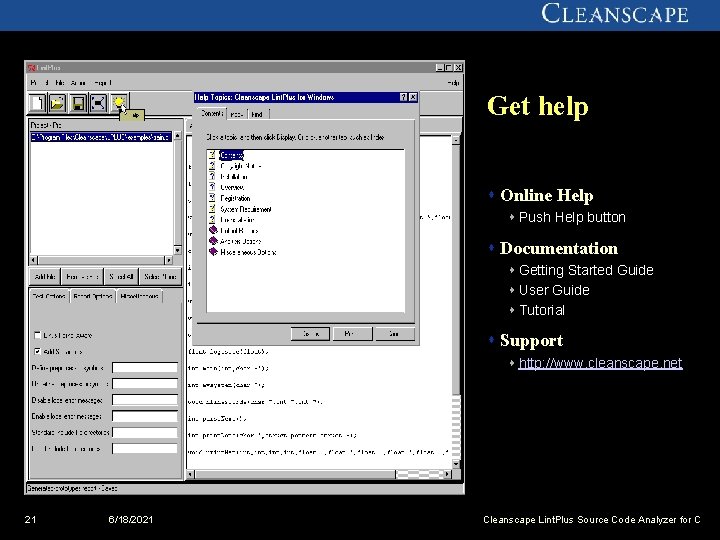
Task: Click the project file list scroll-up arrow
Action: click(178, 136)
